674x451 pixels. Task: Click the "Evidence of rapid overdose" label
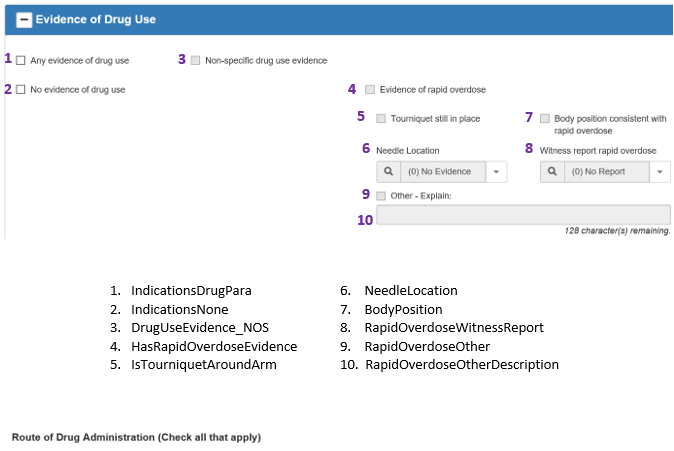pyautogui.click(x=433, y=89)
